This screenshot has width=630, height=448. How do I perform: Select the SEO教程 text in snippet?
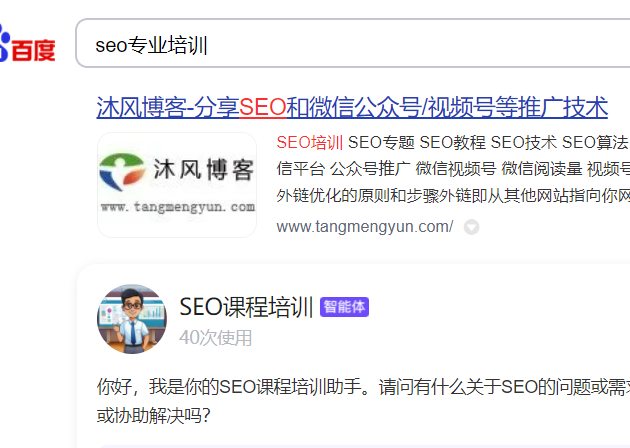point(452,143)
